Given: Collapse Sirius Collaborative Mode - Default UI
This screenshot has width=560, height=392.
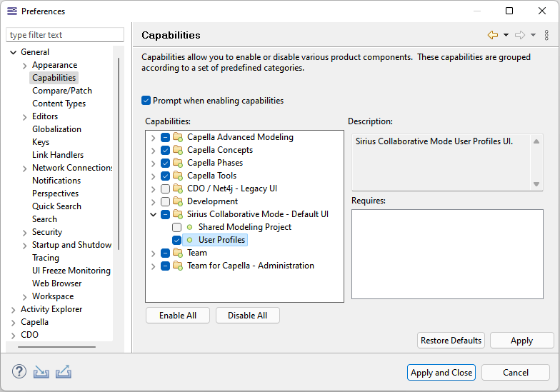Looking at the screenshot, I should point(153,214).
